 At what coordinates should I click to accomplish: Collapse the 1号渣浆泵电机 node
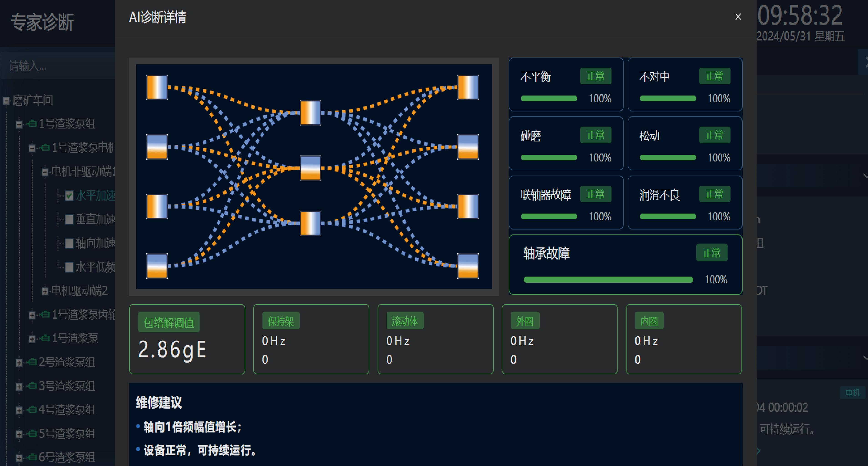pos(32,148)
